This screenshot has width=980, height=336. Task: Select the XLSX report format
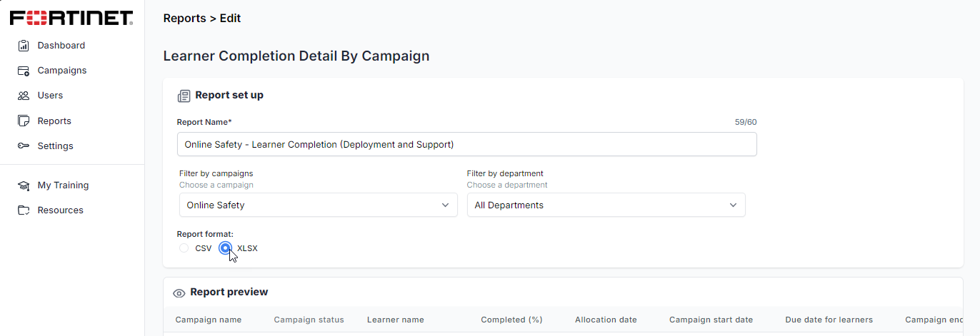pyautogui.click(x=226, y=248)
